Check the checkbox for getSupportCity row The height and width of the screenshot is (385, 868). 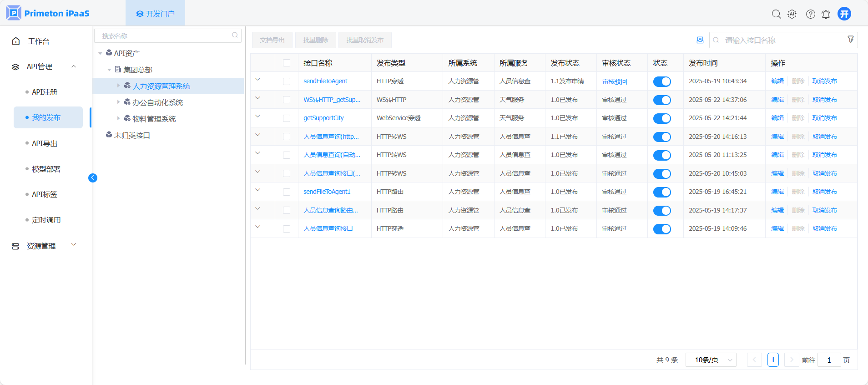click(287, 118)
